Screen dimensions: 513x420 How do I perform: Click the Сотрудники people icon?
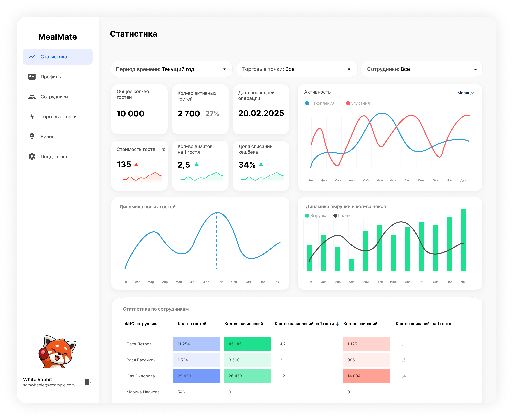(32, 97)
